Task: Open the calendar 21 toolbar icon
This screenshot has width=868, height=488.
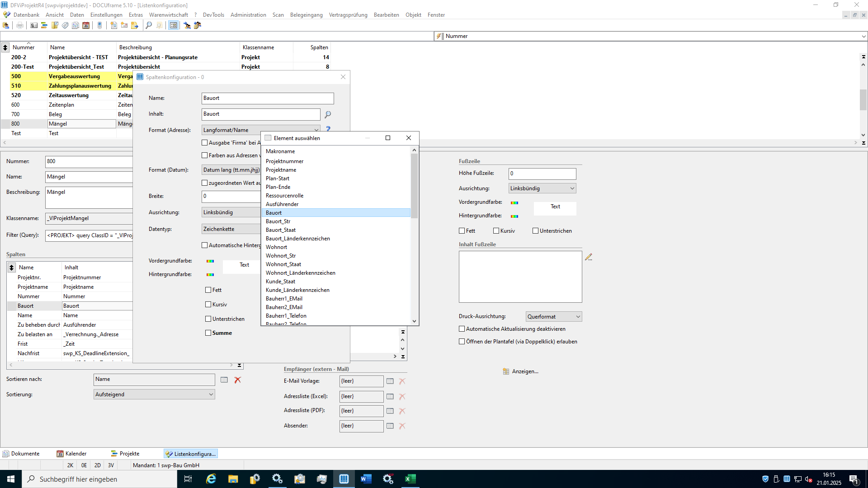Action: click(x=86, y=26)
